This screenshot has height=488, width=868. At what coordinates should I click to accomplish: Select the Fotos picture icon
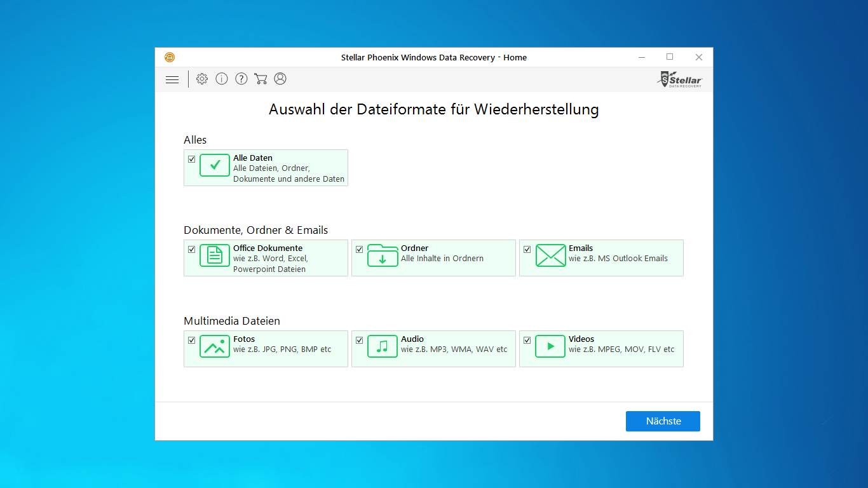[x=215, y=346]
